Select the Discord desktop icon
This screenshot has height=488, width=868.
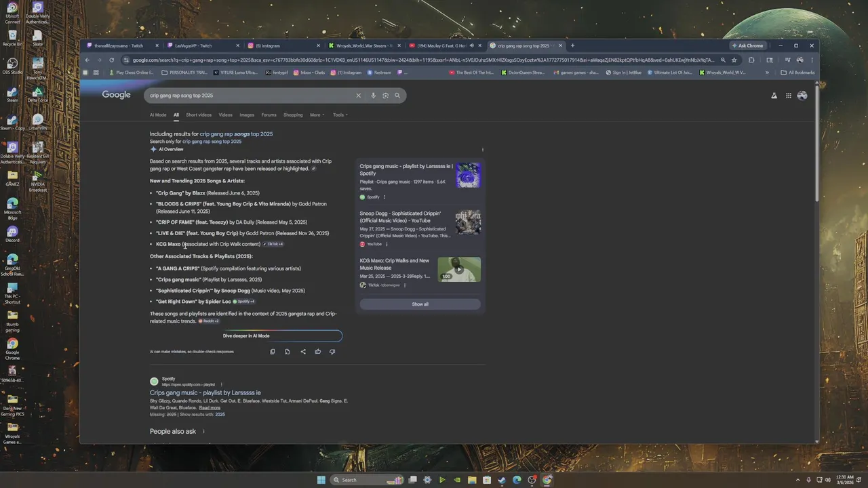pyautogui.click(x=12, y=235)
